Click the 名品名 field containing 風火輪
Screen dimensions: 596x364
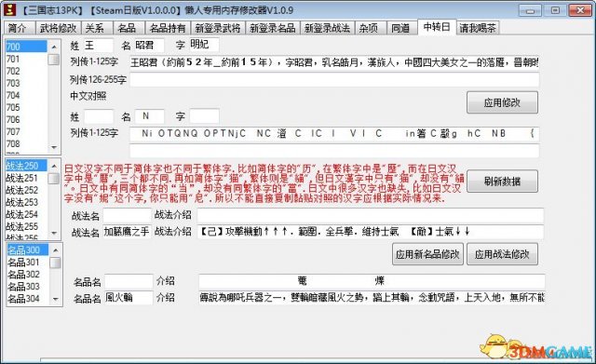[129, 298]
